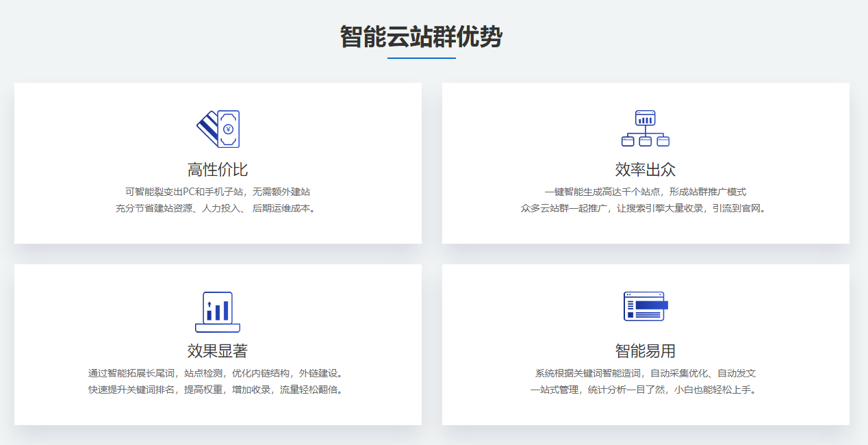Click the line starting with 一站式管理
Viewport: 868px width, 445px height.
(x=645, y=390)
